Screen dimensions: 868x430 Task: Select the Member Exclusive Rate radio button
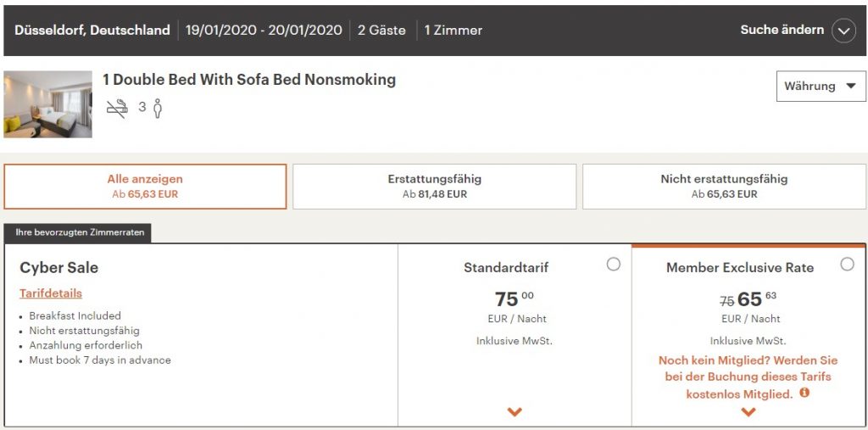(x=847, y=265)
